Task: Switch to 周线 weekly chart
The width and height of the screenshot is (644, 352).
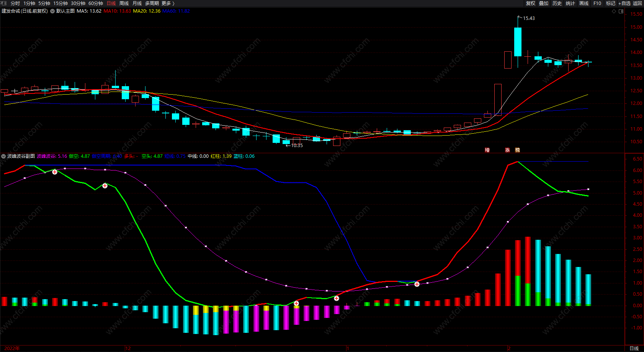Action: coord(124,3)
